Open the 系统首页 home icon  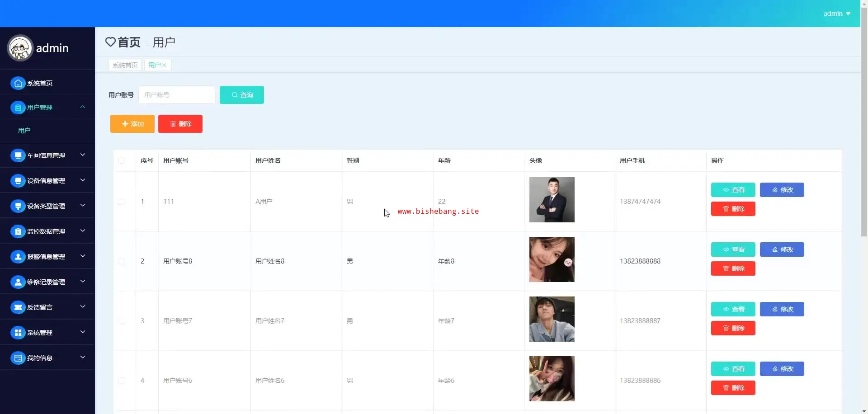click(18, 83)
